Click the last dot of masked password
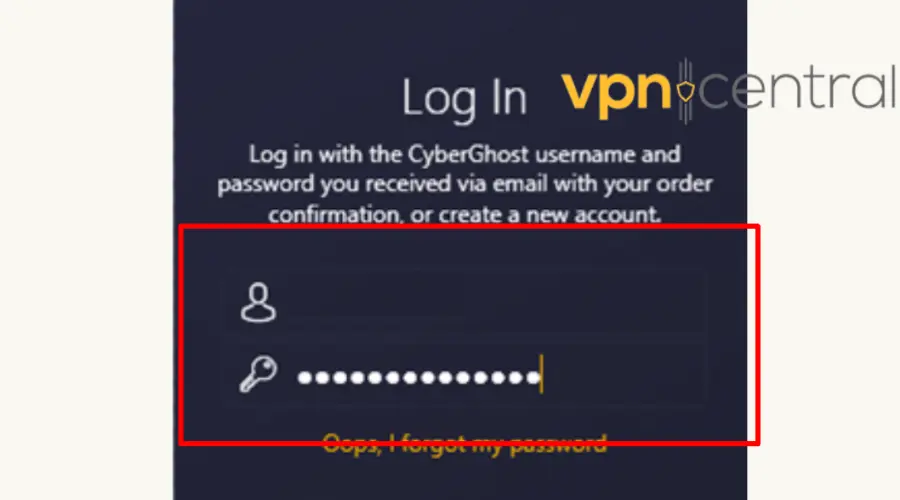Viewport: 900px width, 500px height. click(x=533, y=378)
